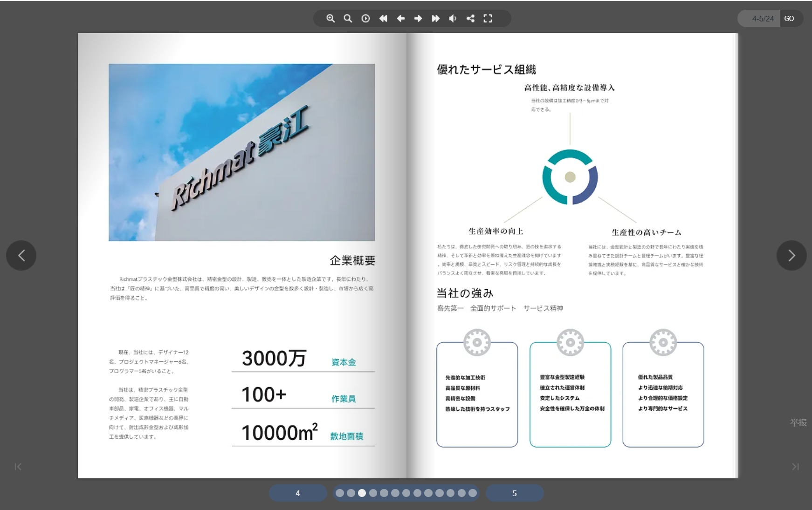Screen dimensions: 812x510
Task: Click the より迅速な納期対応 line
Action: (x=661, y=388)
